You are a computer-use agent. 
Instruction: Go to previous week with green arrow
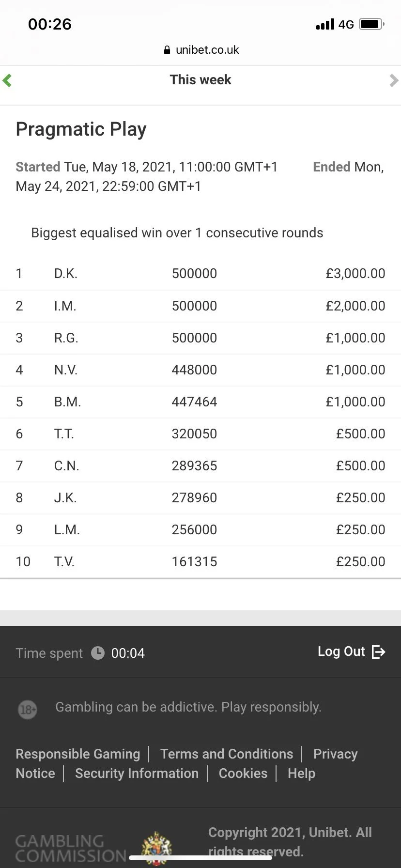coord(7,80)
